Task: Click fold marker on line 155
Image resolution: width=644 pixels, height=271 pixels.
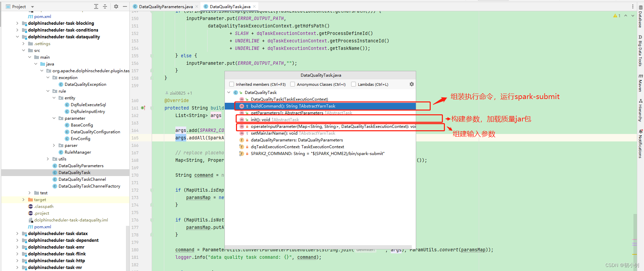Action: [x=152, y=56]
